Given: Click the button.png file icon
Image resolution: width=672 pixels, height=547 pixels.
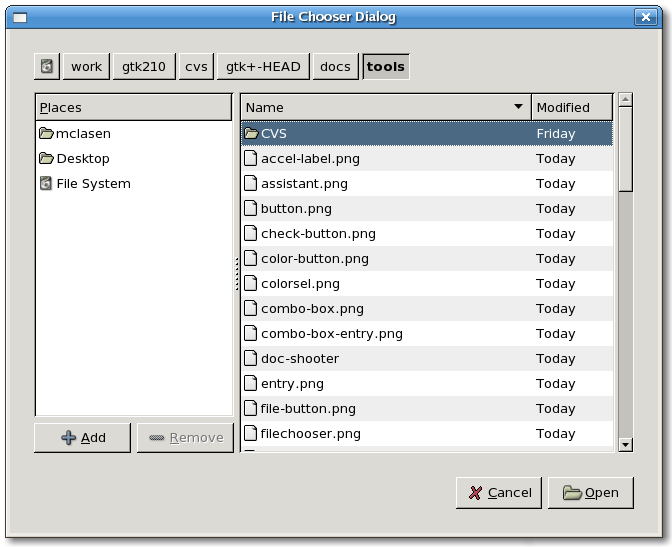Looking at the screenshot, I should click(x=251, y=209).
